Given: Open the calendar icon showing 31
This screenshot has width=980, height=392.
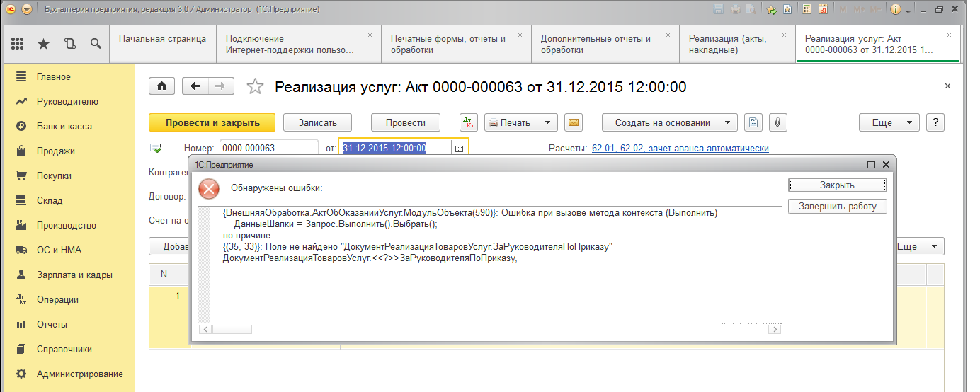Looking at the screenshot, I should coord(824,10).
